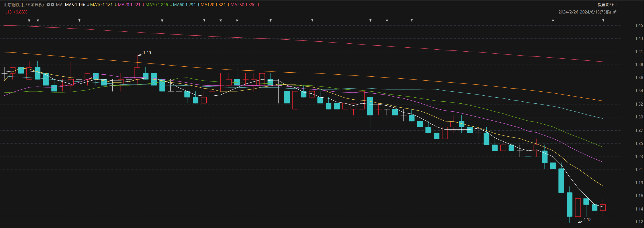Screen dimensions: 644x228
Task: Click the star marker above the 1.40 high
Action: tap(162, 20)
